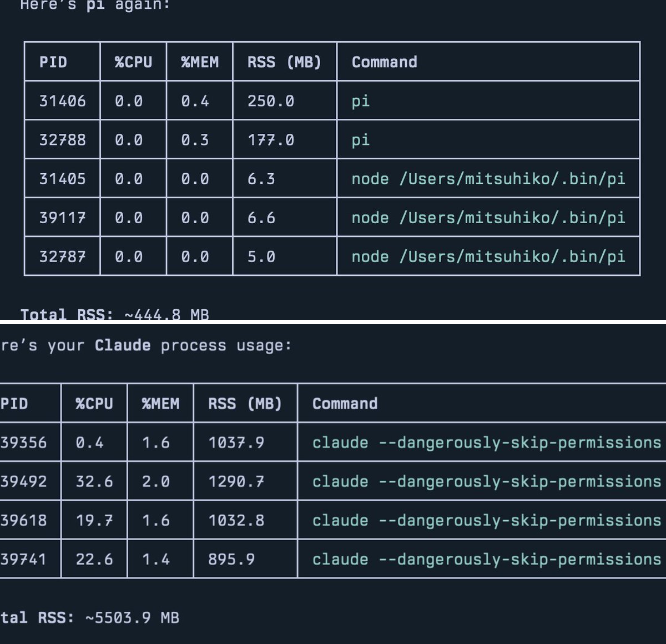The width and height of the screenshot is (666, 644).
Task: Select PID 39741 cell
Action: pos(23,559)
